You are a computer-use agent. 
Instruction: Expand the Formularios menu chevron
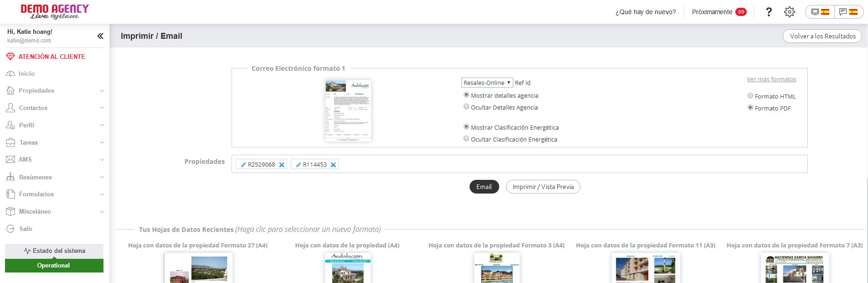(102, 194)
